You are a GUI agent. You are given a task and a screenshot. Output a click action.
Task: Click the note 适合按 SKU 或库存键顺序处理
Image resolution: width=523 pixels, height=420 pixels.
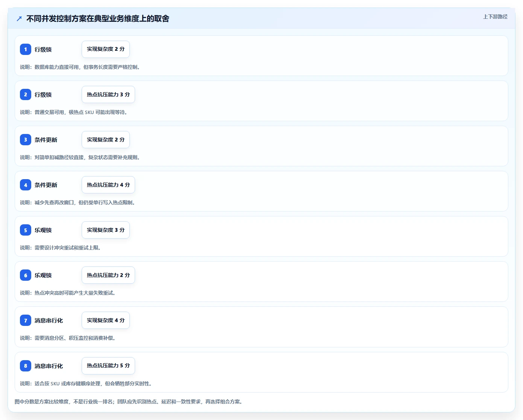(86, 383)
